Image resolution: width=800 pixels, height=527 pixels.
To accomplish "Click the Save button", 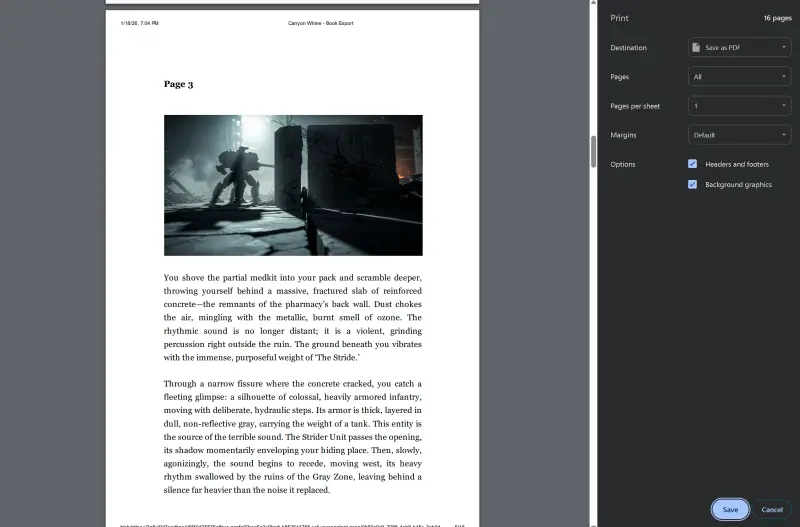I will (x=730, y=509).
